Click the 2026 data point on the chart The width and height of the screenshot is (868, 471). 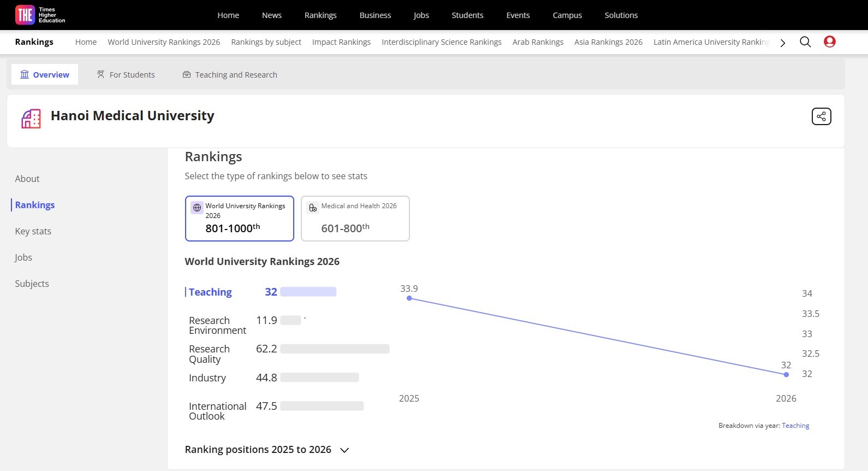click(x=786, y=375)
